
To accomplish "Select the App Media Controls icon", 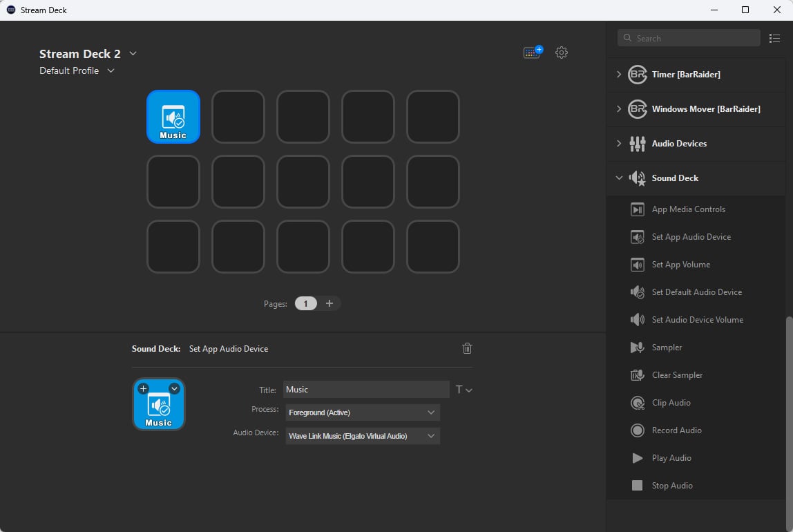I will (x=637, y=209).
